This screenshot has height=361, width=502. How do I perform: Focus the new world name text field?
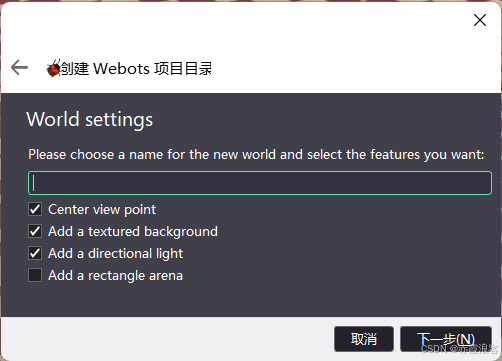(260, 183)
